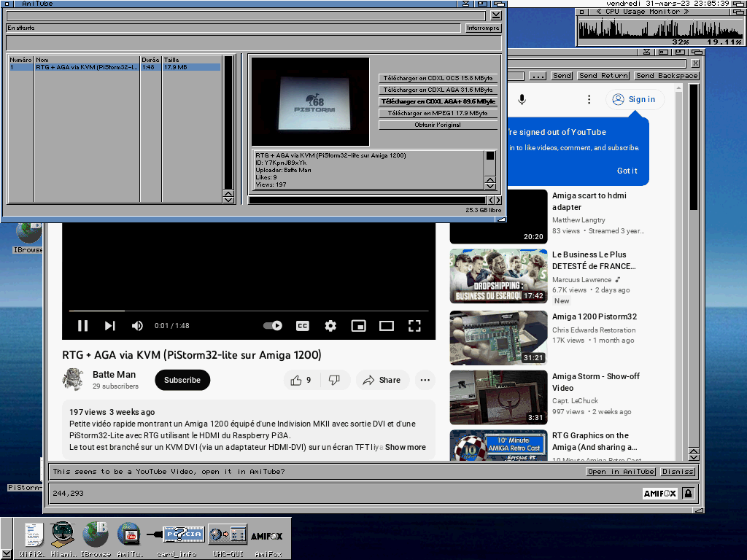Download as CDXL AGA+ 89.6 MByte

pos(438,101)
